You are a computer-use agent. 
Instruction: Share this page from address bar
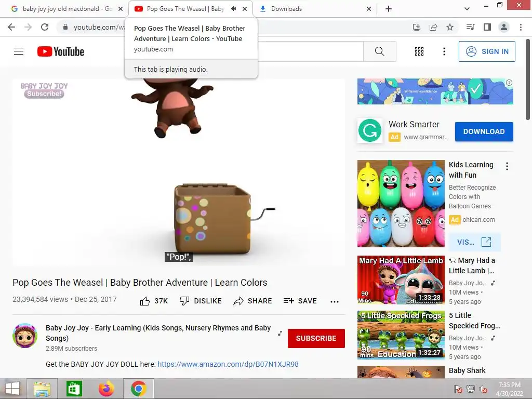pyautogui.click(x=433, y=27)
